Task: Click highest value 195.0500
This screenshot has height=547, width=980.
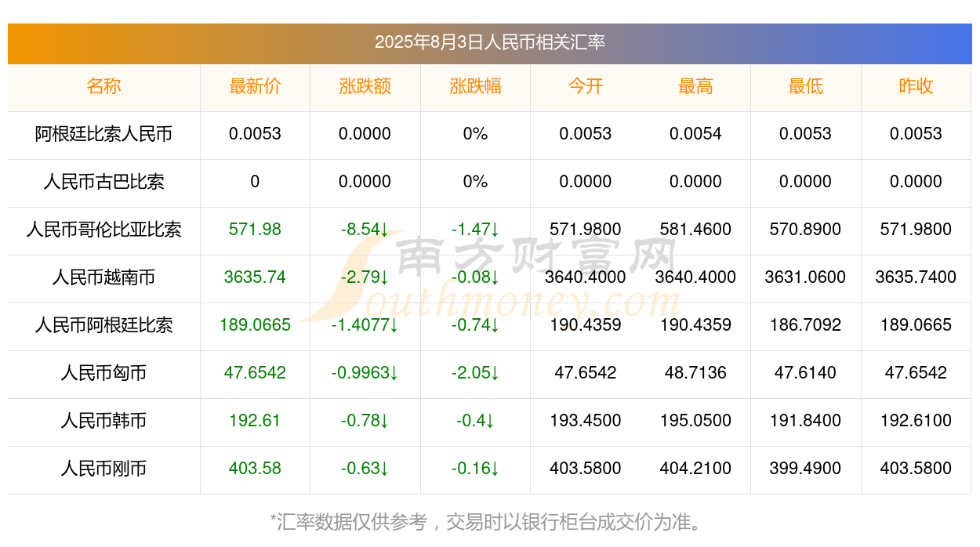Action: point(695,421)
